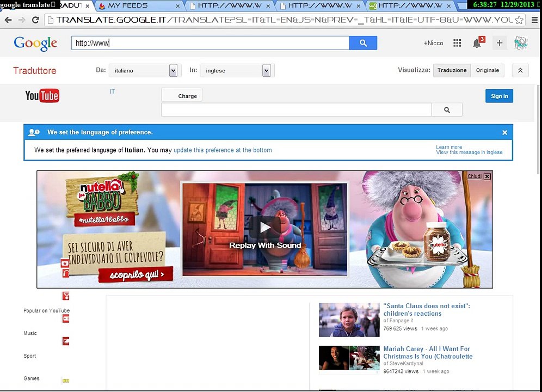Open Google notifications bell icon
The width and height of the screenshot is (542, 392).
coord(477,43)
